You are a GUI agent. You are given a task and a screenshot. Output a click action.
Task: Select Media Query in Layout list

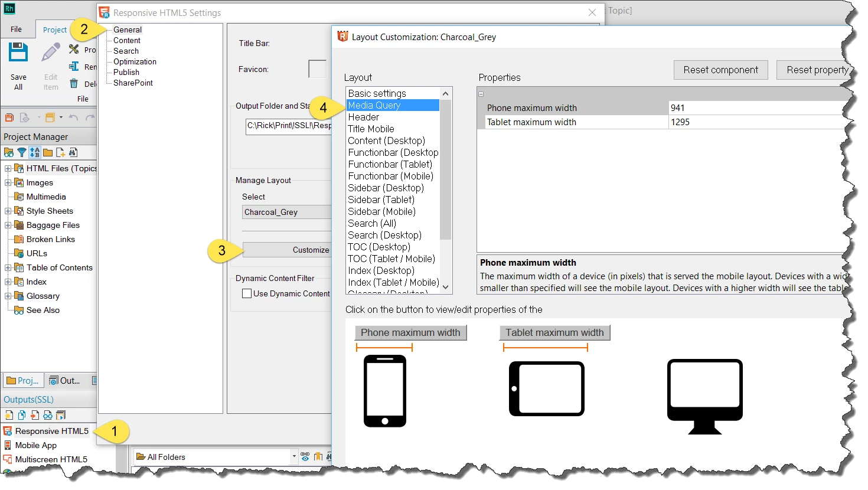[x=393, y=105]
